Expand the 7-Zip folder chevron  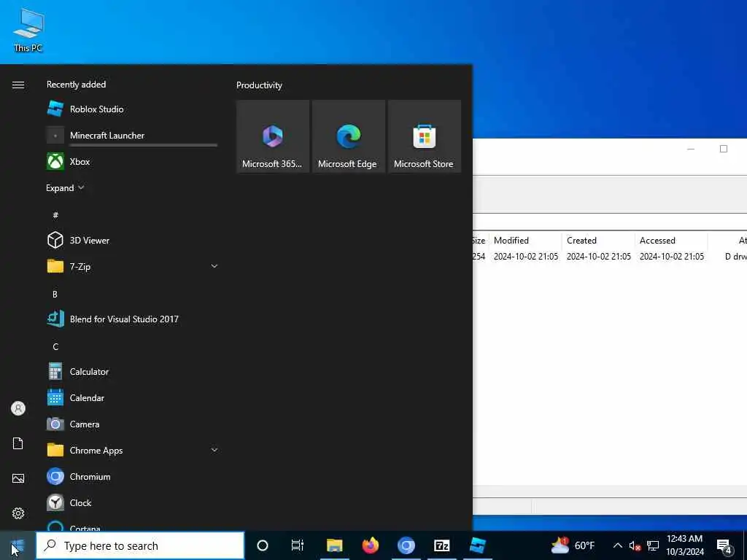click(x=214, y=266)
